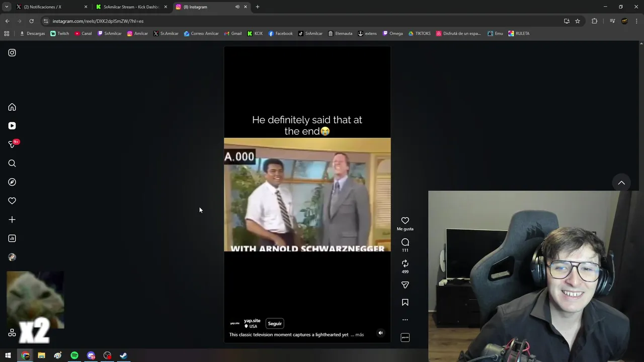Image resolution: width=644 pixels, height=362 pixels.
Task: Go to previous reel with the up arrow
Action: (621, 183)
